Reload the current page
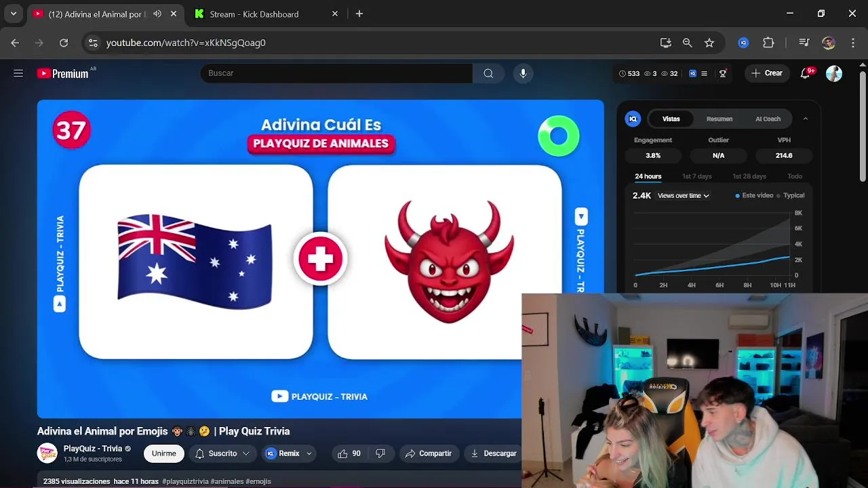The image size is (868, 488). click(x=64, y=43)
